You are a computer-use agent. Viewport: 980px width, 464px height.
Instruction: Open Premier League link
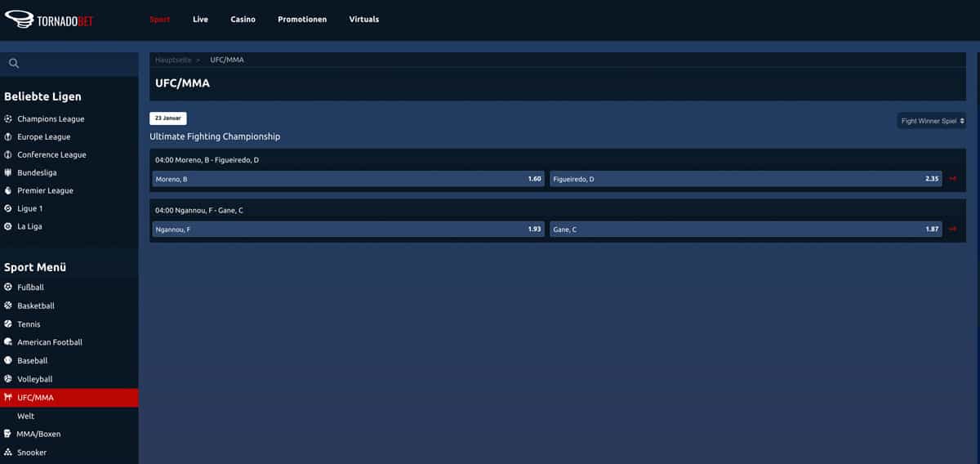[45, 190]
